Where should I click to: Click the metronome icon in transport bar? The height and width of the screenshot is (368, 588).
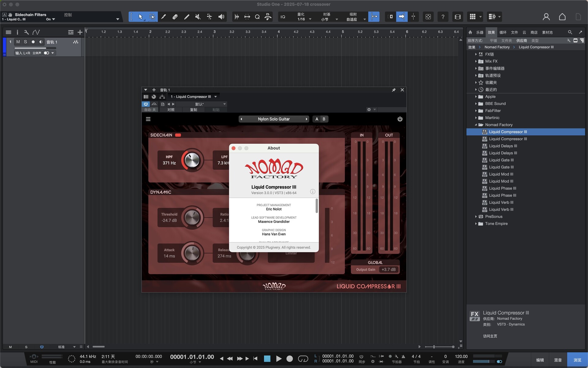pyautogui.click(x=403, y=356)
